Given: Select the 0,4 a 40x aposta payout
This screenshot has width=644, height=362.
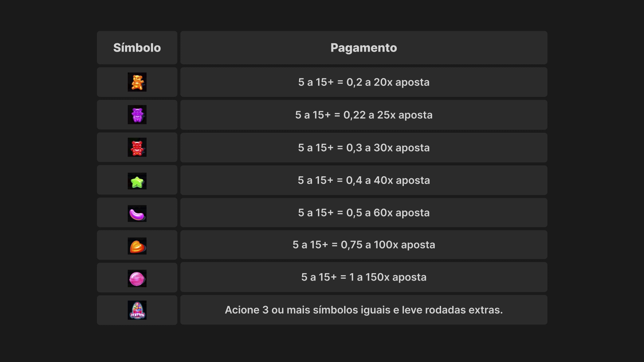Looking at the screenshot, I should [364, 180].
